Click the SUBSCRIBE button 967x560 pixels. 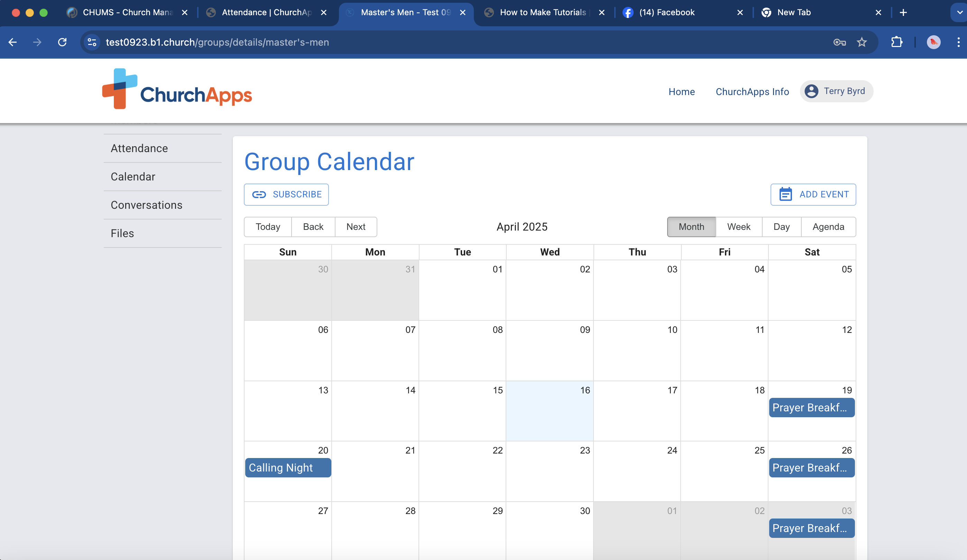click(x=286, y=195)
